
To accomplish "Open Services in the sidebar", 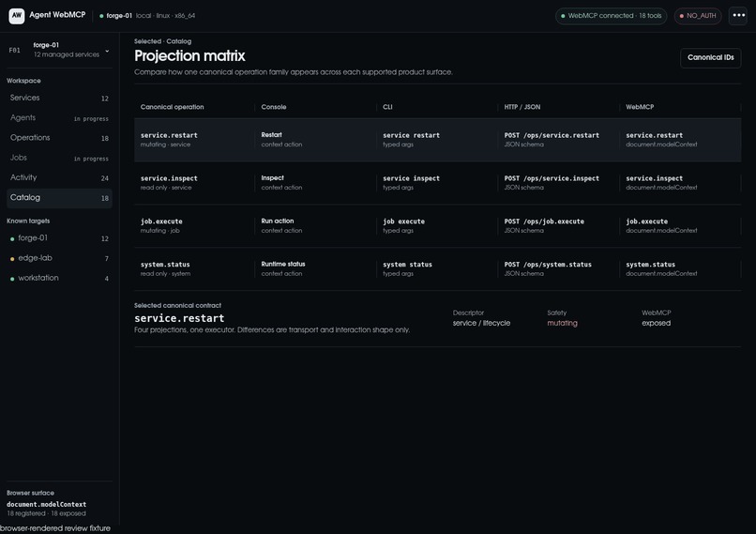I will click(x=59, y=98).
